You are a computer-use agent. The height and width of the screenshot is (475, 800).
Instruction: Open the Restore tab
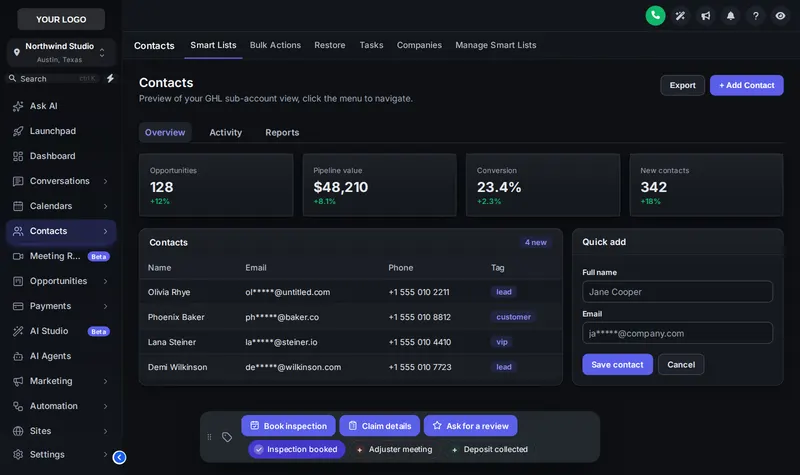click(330, 45)
